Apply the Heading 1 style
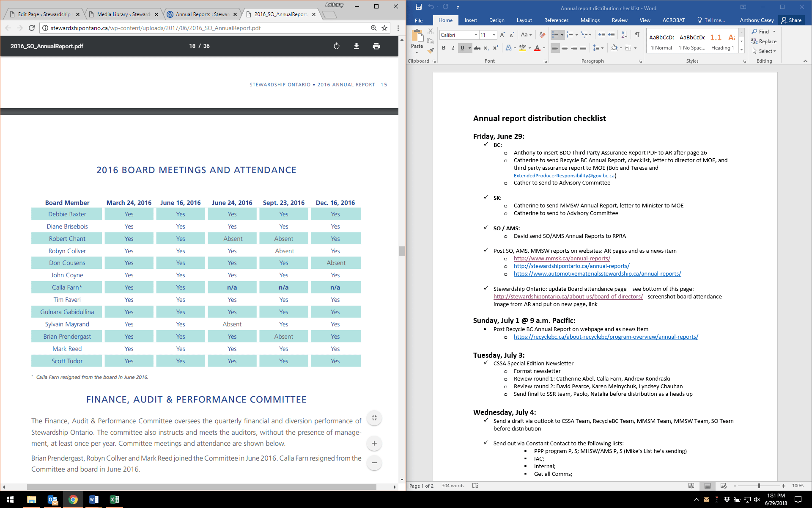 [x=722, y=41]
